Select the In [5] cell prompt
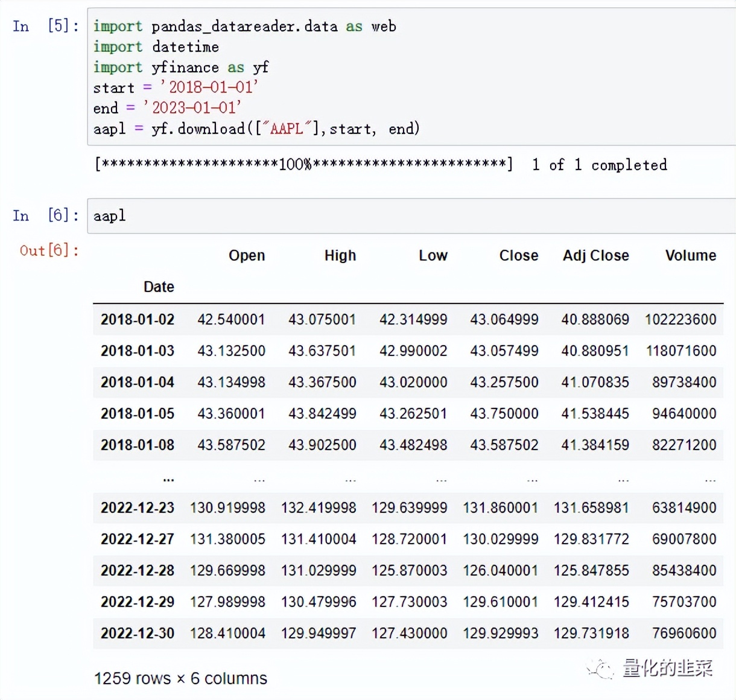 tap(45, 26)
